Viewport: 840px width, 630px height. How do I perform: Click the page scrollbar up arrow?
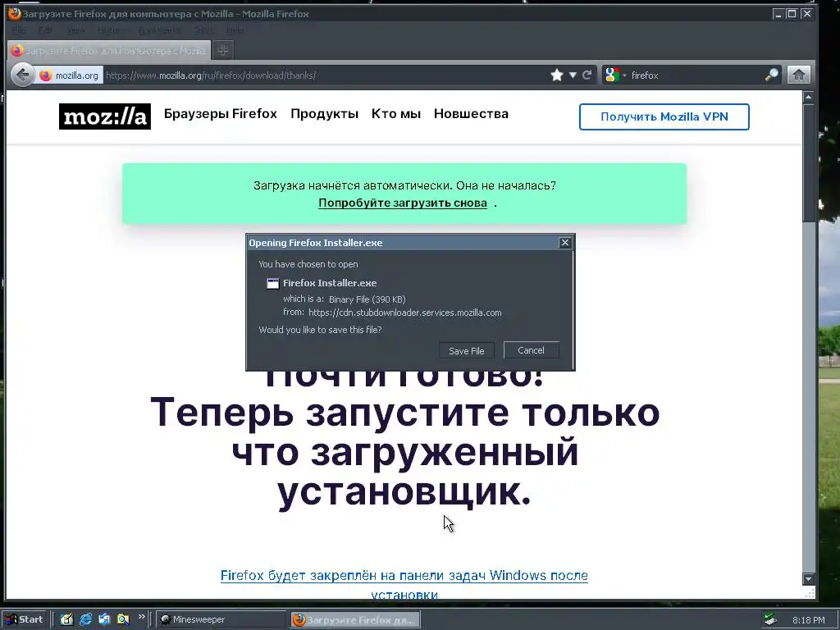808,97
